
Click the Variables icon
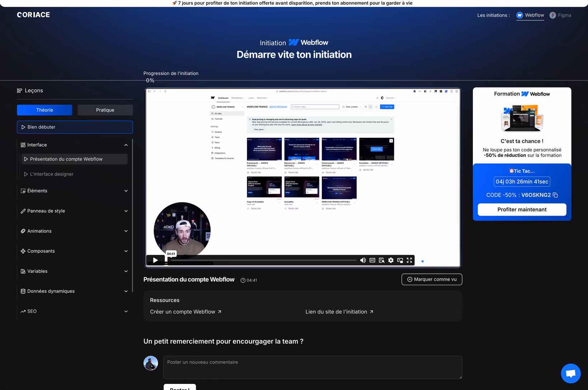[23, 271]
